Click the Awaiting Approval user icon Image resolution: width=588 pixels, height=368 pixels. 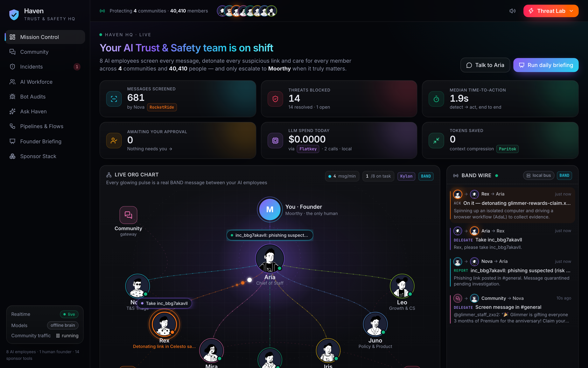114,140
